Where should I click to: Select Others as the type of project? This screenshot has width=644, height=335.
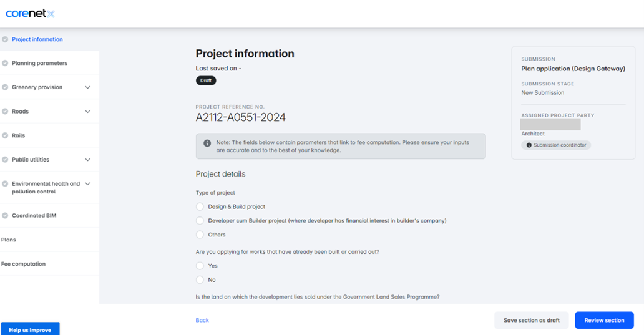(200, 235)
